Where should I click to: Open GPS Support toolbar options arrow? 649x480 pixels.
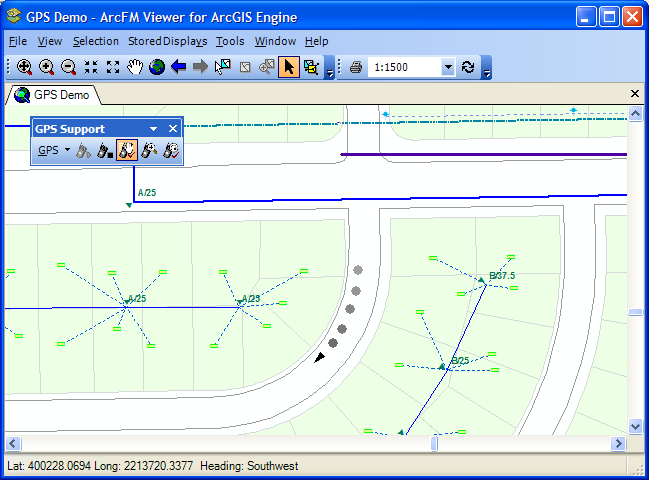coord(153,129)
